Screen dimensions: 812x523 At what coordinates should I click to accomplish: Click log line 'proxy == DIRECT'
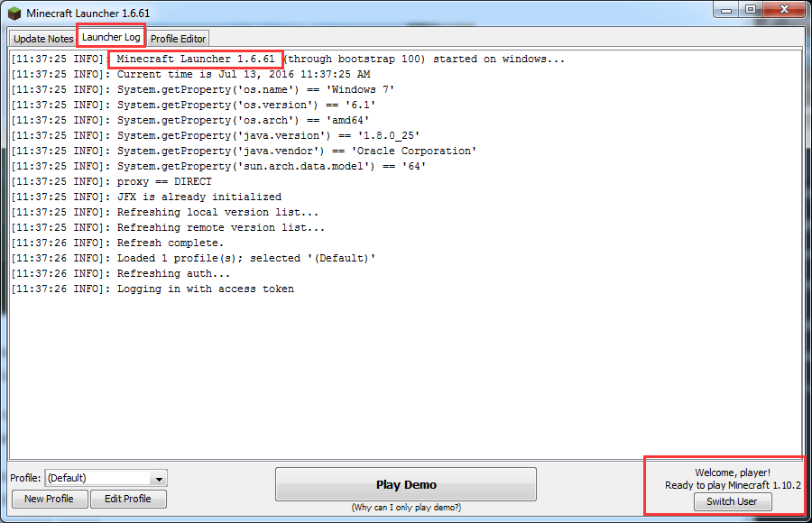[111, 182]
